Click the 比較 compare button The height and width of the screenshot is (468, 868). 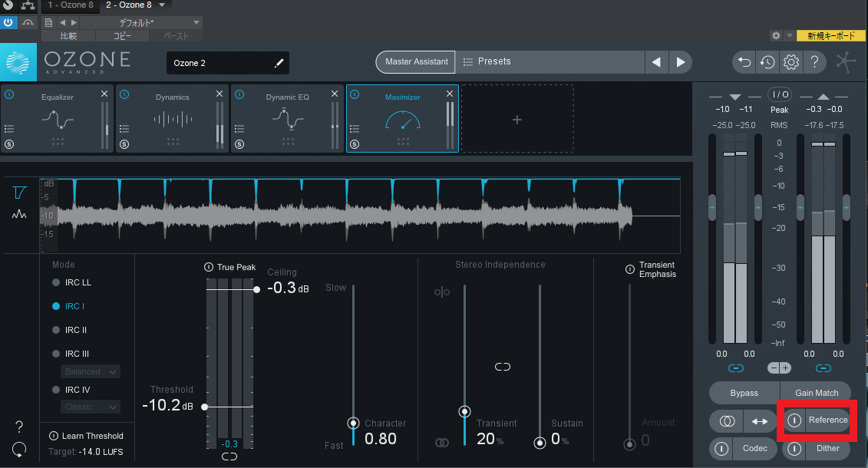(68, 36)
